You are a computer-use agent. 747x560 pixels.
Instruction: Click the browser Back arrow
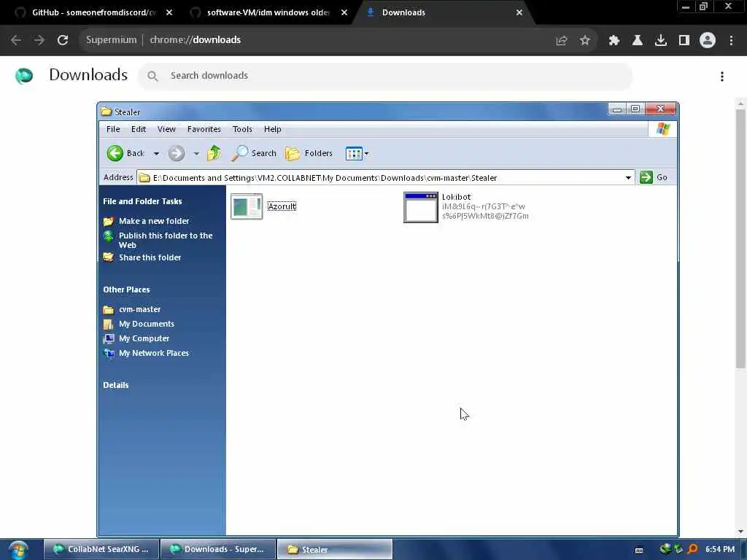tap(16, 40)
